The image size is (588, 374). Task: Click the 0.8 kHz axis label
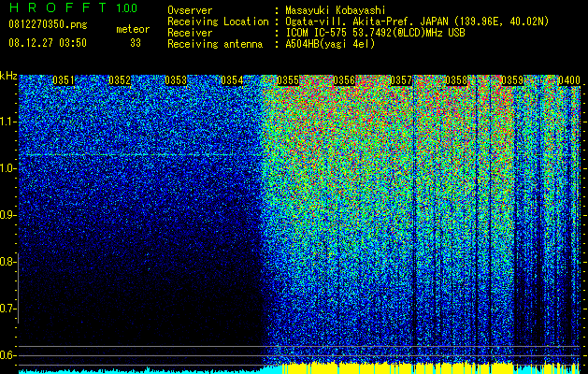[7, 262]
